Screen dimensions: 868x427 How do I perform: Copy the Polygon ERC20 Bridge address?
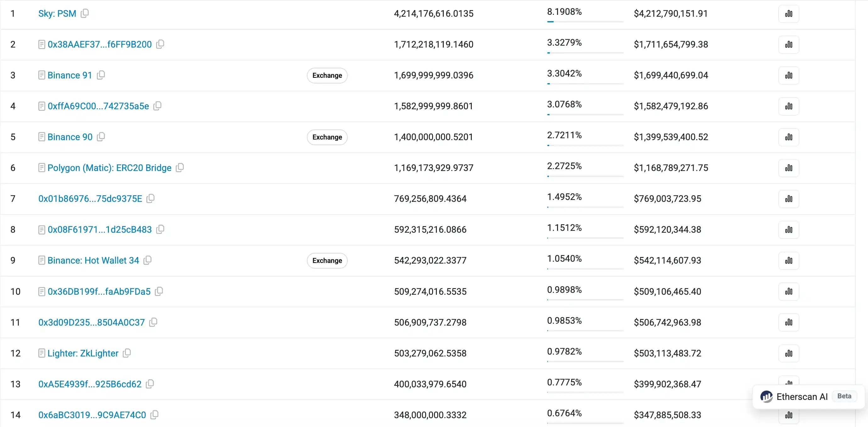(x=180, y=168)
